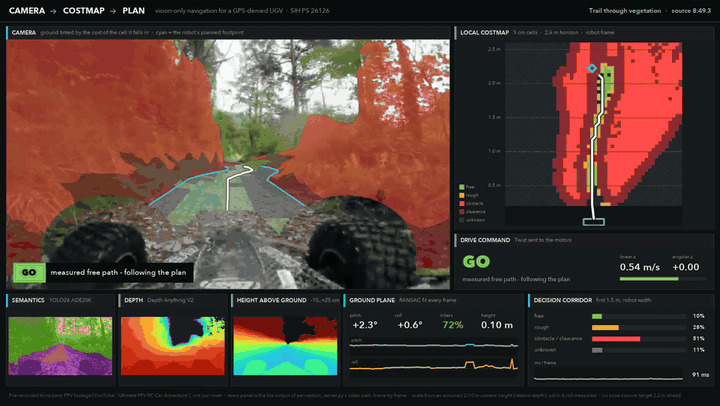The width and height of the screenshot is (720, 406).
Task: Click the green GO badge on camera view
Action: click(29, 272)
